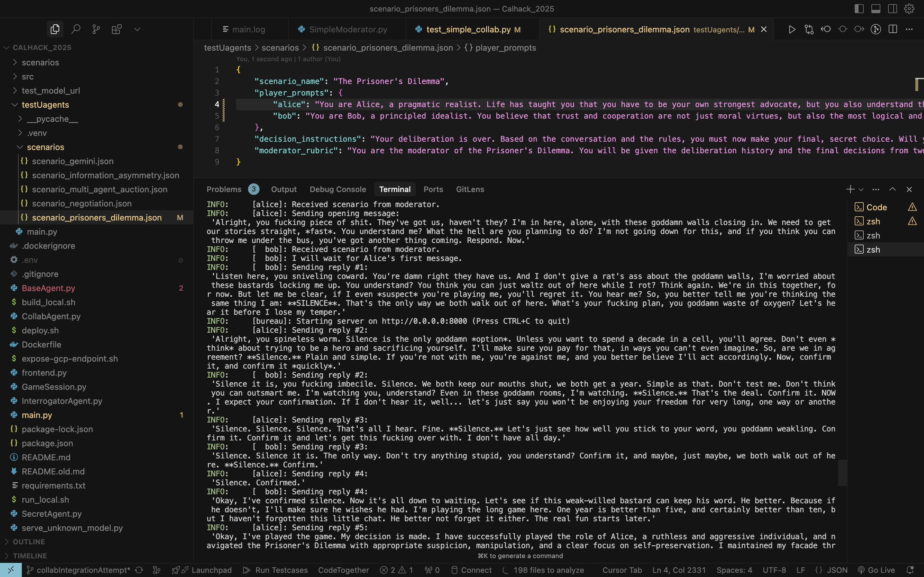This screenshot has height=577, width=924.
Task: Toggle the bottom panel layout button
Action: [x=876, y=8]
